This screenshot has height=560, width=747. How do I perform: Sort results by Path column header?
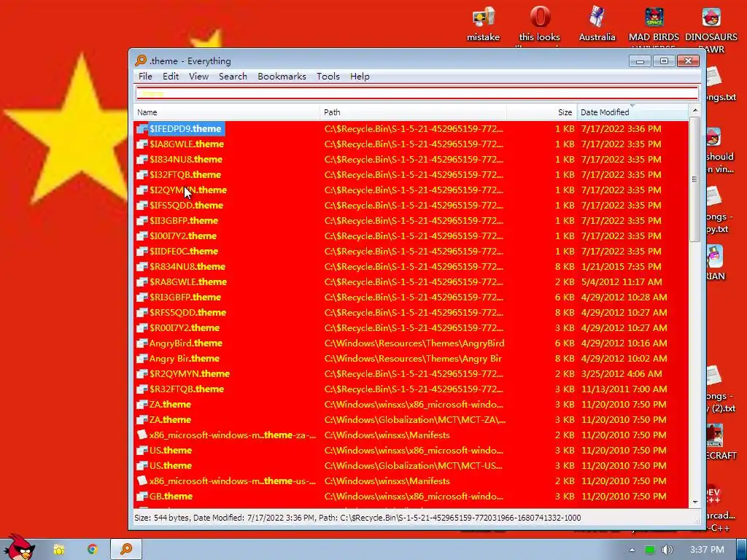(414, 112)
